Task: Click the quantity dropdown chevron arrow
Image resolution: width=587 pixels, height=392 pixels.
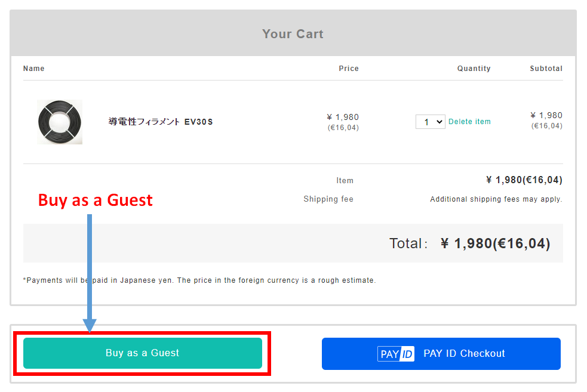Action: pos(440,122)
